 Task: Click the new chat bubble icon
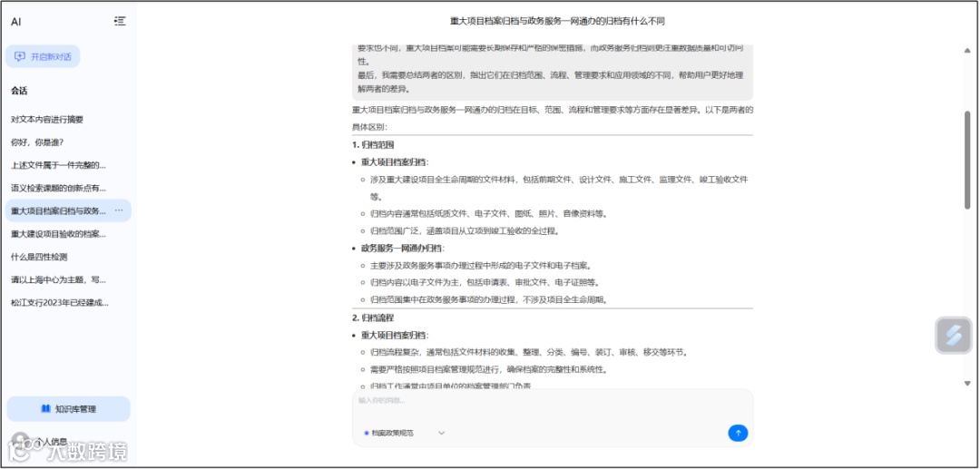[x=20, y=57]
